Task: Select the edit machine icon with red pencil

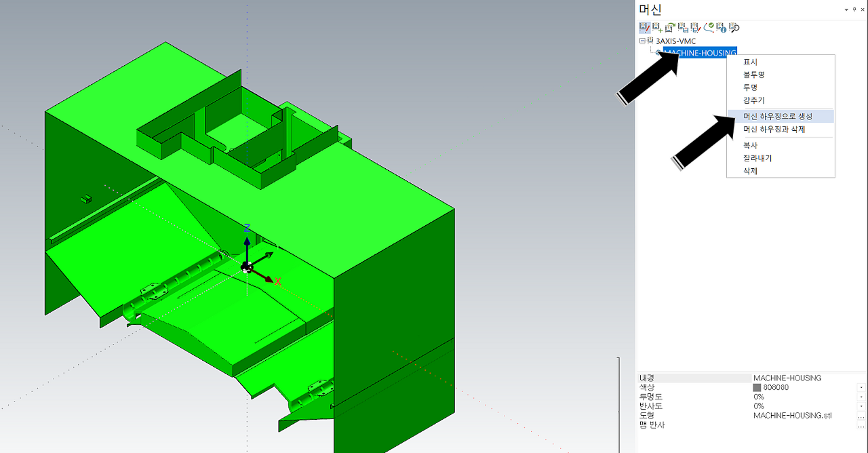Action: (x=645, y=28)
